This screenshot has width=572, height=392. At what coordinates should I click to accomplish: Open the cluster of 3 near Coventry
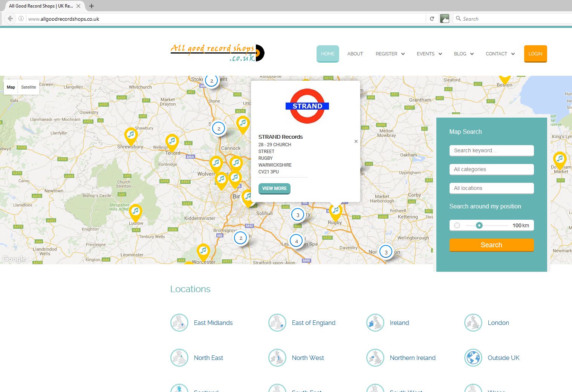[x=298, y=215]
